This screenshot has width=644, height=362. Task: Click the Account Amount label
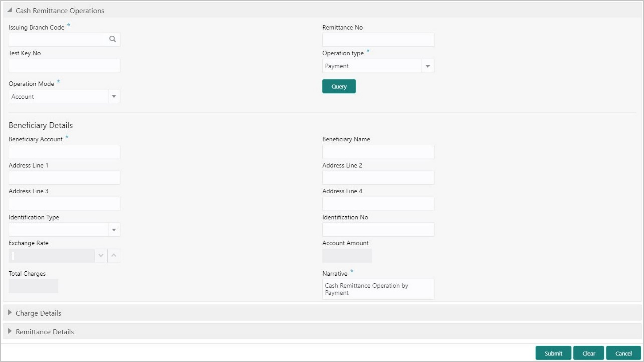[x=346, y=243]
